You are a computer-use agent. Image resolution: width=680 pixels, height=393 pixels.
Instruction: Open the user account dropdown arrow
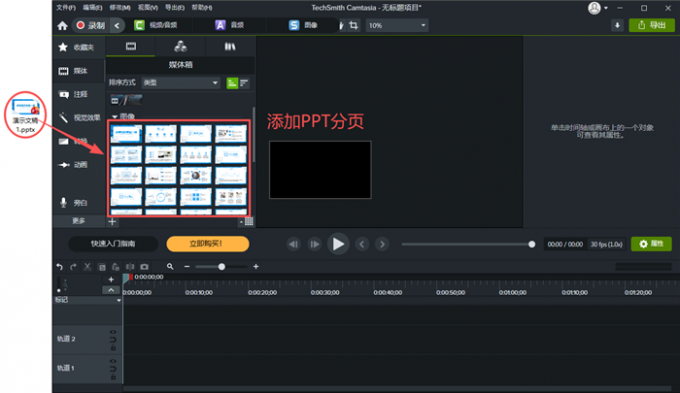tap(606, 8)
